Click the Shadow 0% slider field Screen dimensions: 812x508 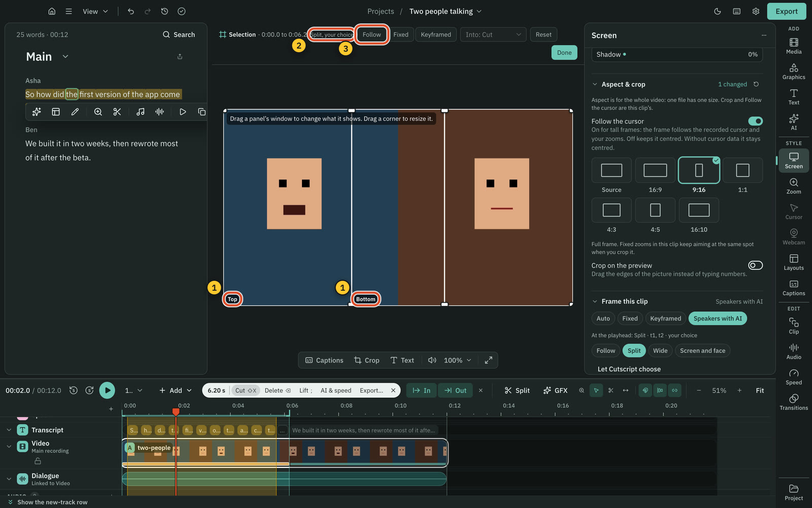[677, 54]
